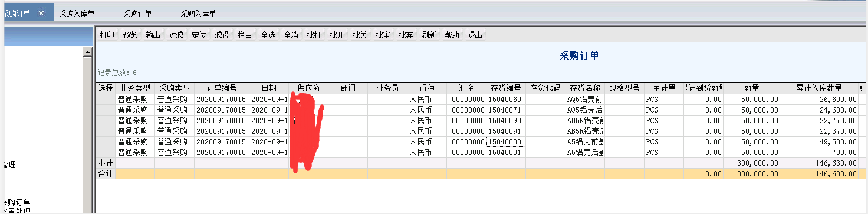
Task: Sort by the 业务类型 column header
Action: pyautogui.click(x=135, y=88)
